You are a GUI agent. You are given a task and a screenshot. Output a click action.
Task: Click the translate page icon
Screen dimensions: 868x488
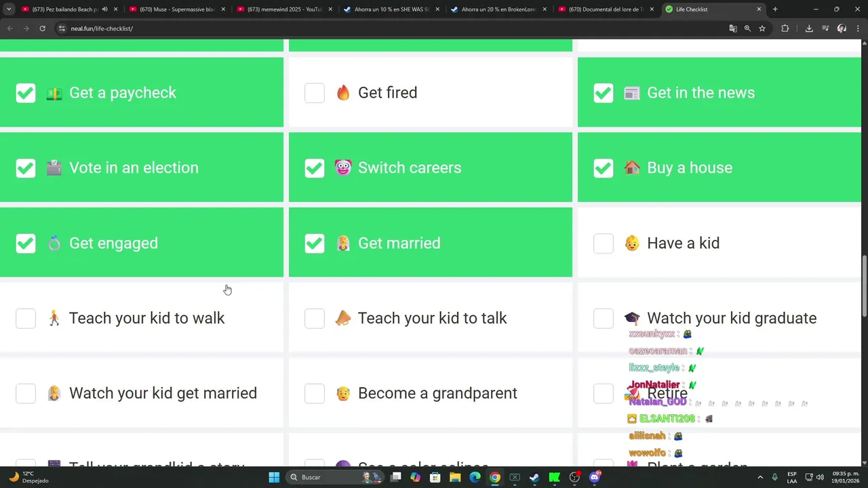coord(732,28)
